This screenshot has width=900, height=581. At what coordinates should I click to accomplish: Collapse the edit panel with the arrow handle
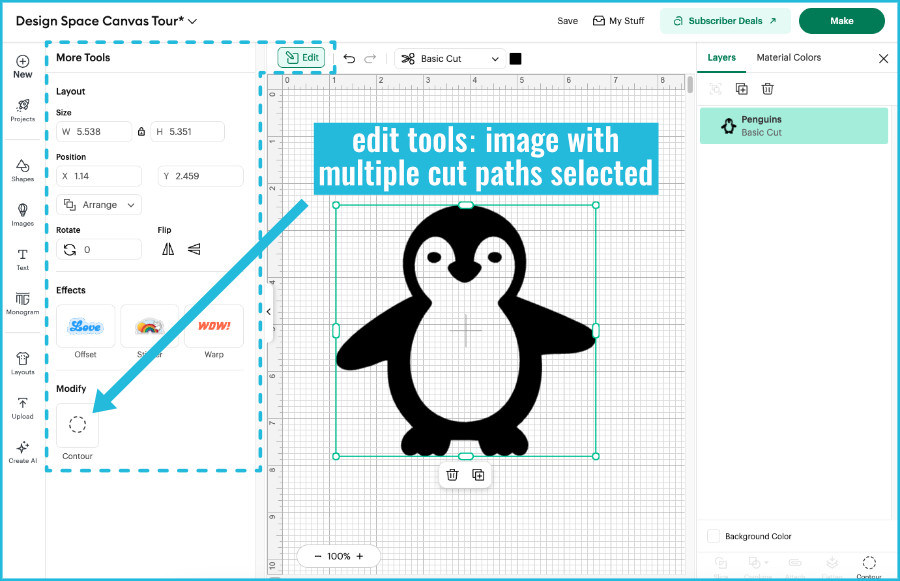tap(269, 312)
